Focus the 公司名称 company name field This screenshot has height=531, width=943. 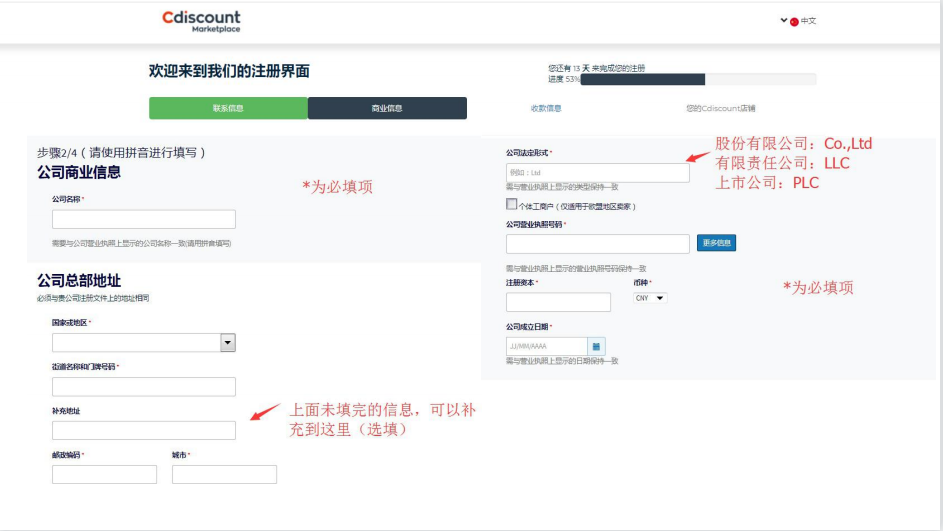tap(144, 219)
